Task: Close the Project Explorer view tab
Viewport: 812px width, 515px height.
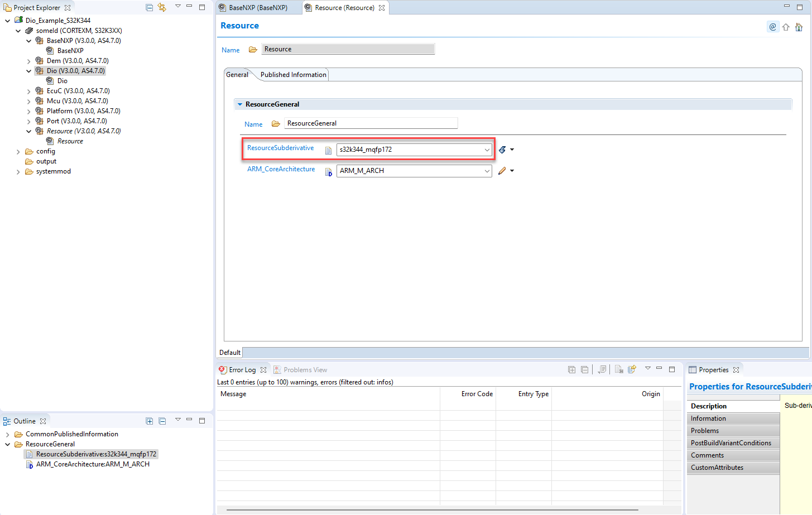Action: 68,8
